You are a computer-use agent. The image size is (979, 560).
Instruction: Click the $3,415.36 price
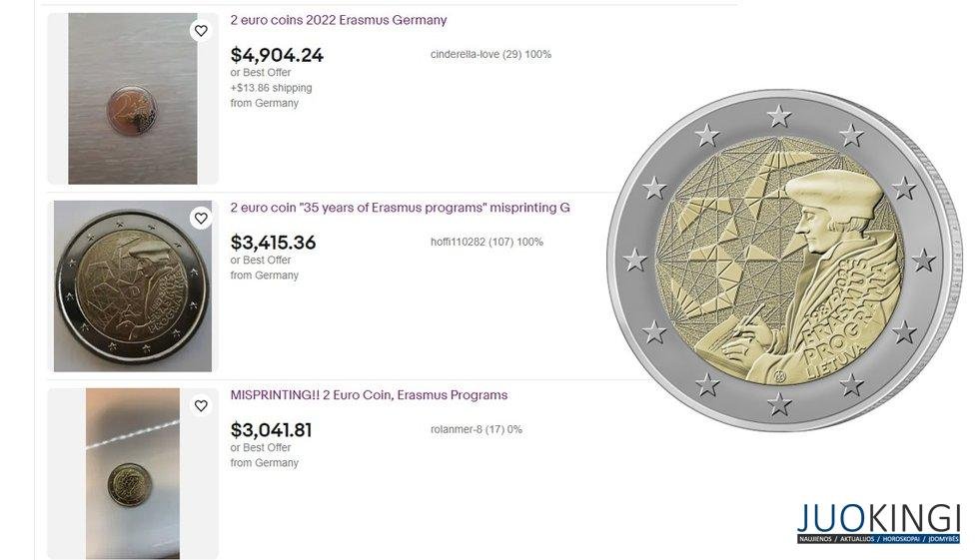pyautogui.click(x=273, y=243)
